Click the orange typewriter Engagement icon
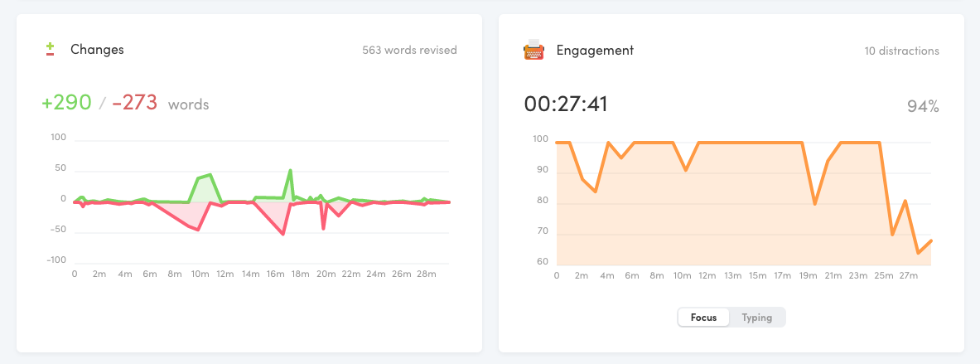Viewport: 980px width, 364px height. click(x=533, y=50)
